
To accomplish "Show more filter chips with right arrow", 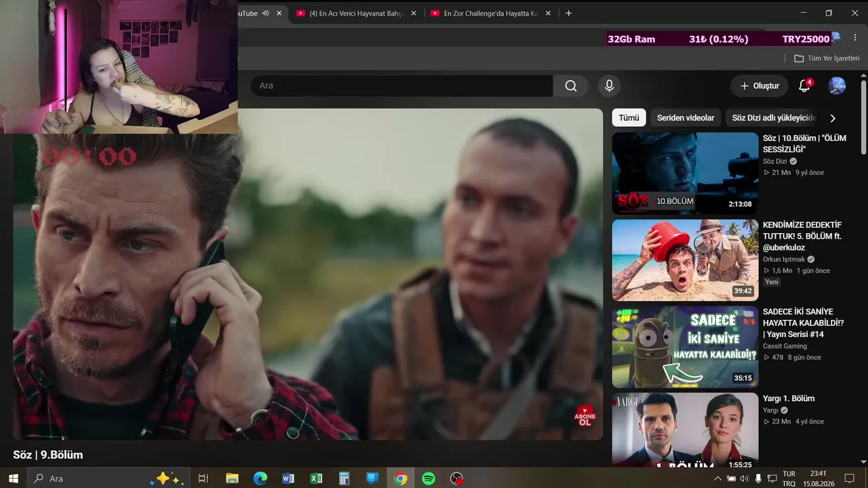I will click(833, 118).
